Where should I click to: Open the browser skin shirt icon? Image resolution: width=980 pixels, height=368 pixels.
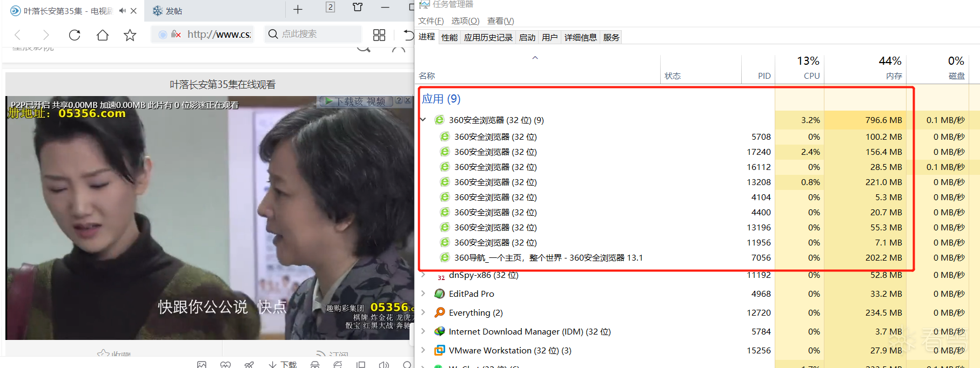358,7
